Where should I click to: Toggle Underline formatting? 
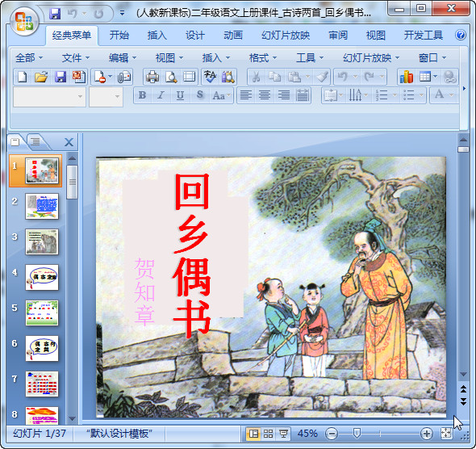180,95
